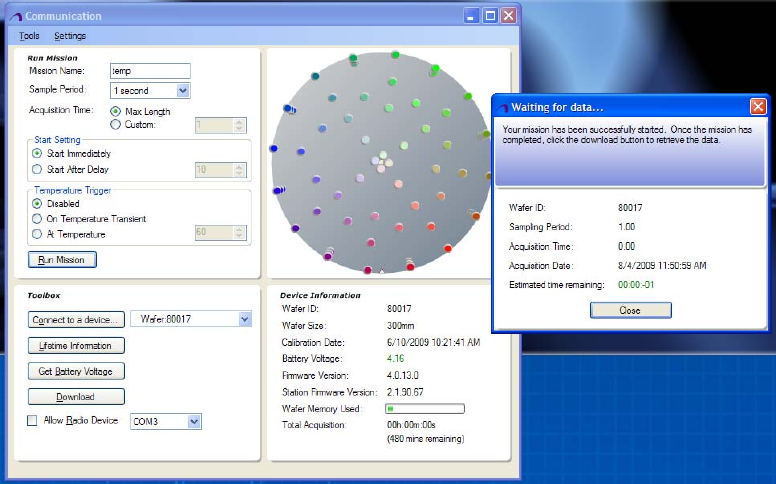Click the Close button in the dialog
This screenshot has height=484, width=776.
coord(630,310)
